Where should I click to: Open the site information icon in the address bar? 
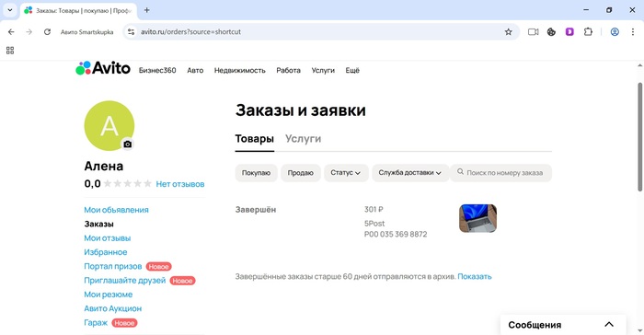coord(131,31)
